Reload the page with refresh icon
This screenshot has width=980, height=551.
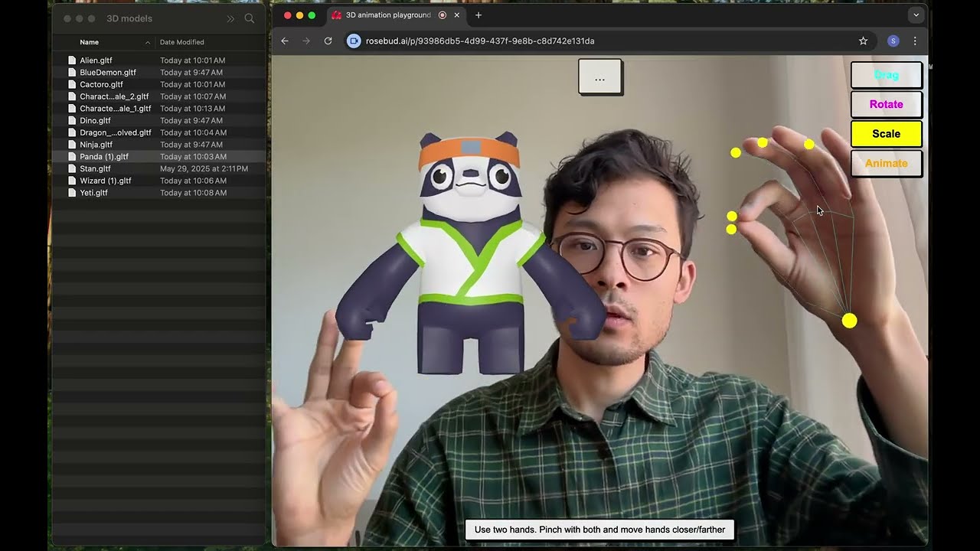click(328, 41)
